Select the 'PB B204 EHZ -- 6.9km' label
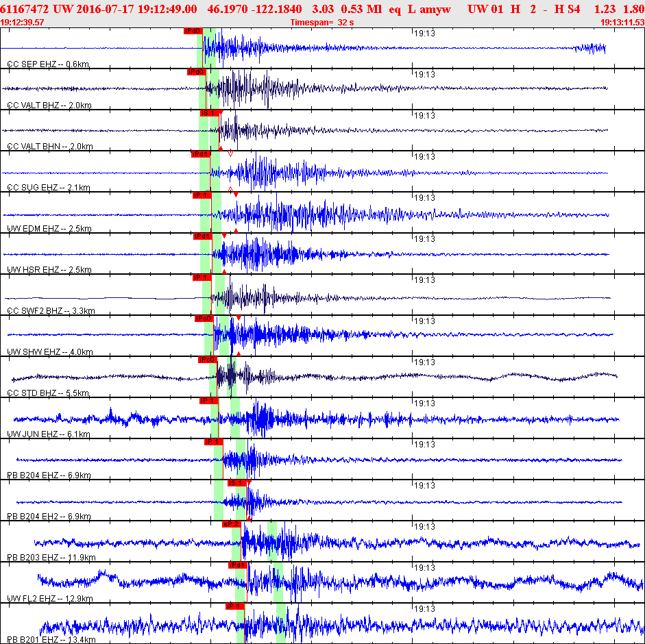 click(x=49, y=475)
